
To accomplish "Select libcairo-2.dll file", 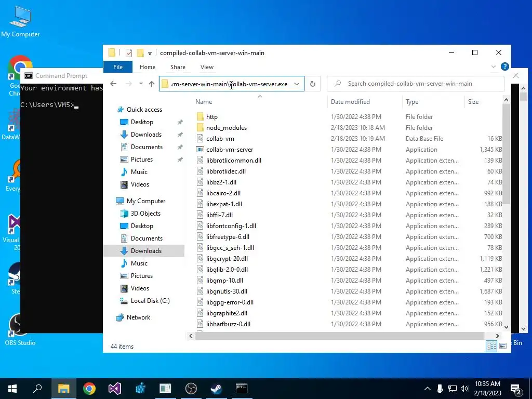I will point(223,193).
